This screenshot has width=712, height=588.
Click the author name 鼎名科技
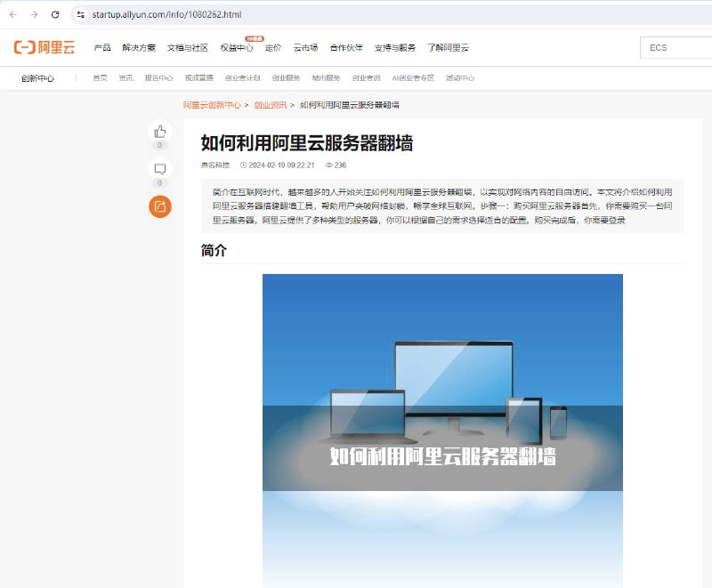215,165
